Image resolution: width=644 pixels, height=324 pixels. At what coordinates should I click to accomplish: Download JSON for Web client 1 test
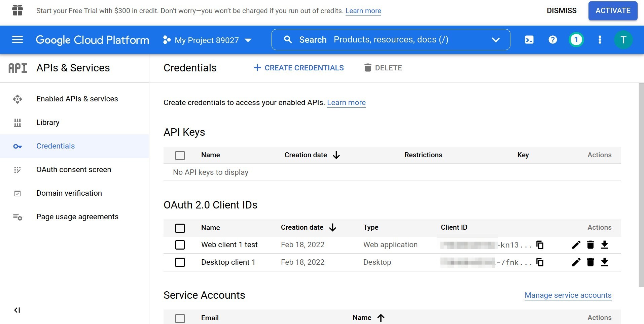coord(605,245)
